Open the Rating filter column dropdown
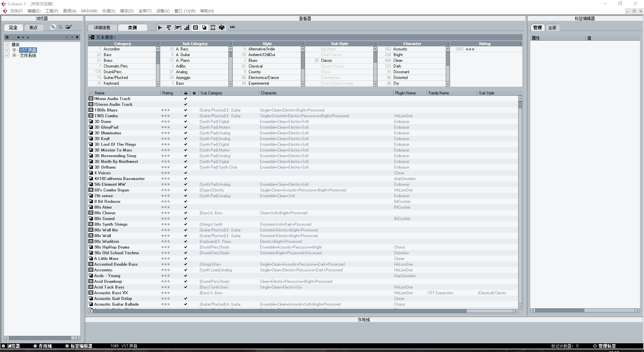This screenshot has width=644, height=352. click(521, 44)
